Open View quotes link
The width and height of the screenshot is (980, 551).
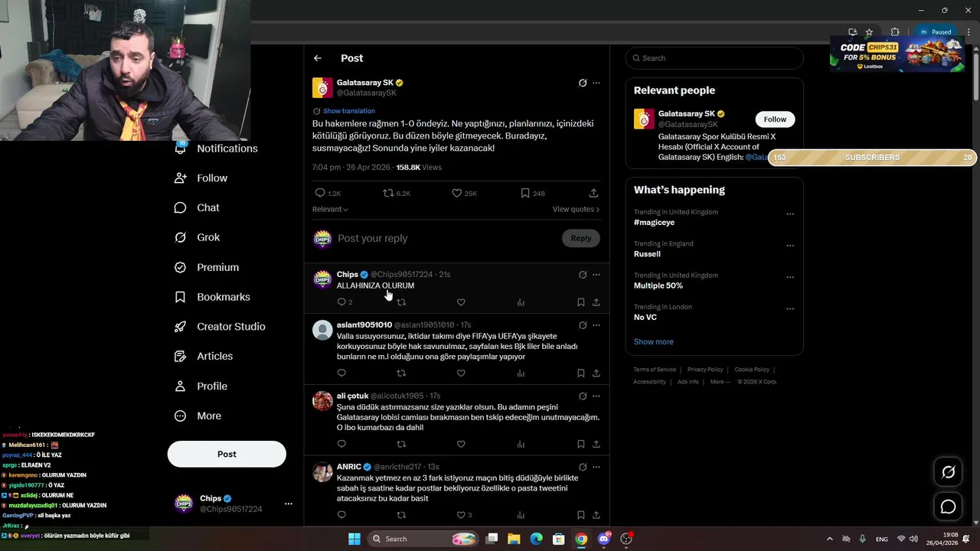(x=576, y=209)
